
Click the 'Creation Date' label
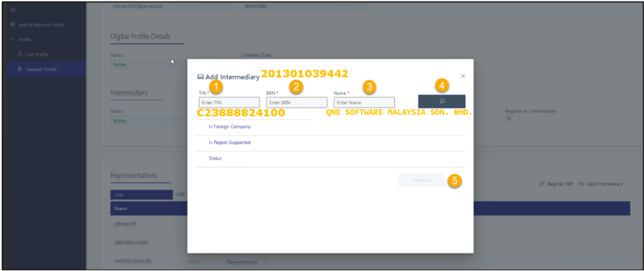[x=256, y=55]
